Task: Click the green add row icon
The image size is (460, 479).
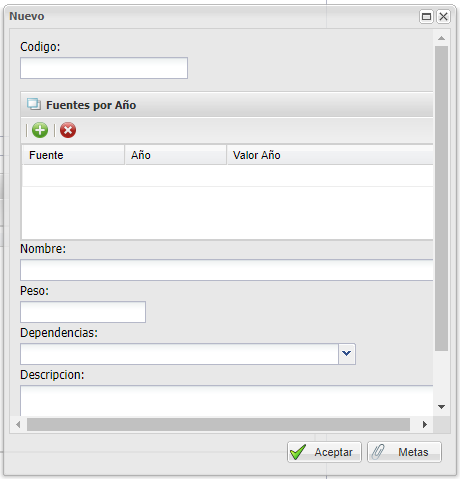Action: coord(40,130)
